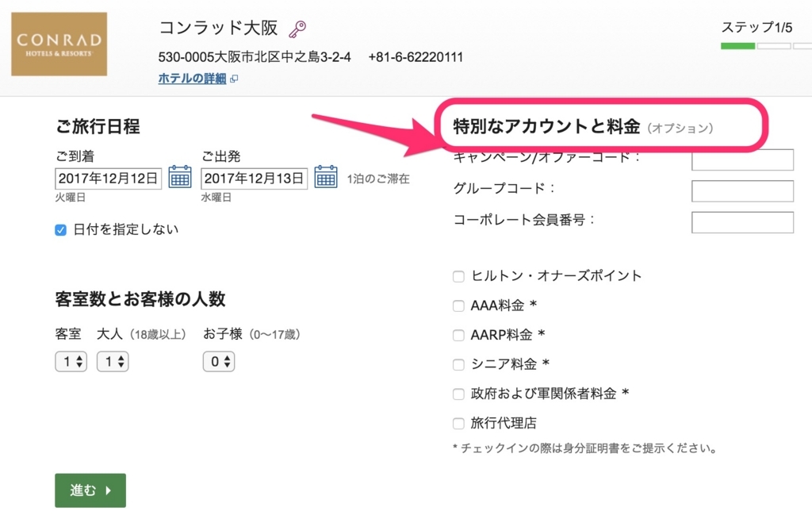Click the external link icon after ホテルの詳細
812x519 pixels.
[234, 79]
